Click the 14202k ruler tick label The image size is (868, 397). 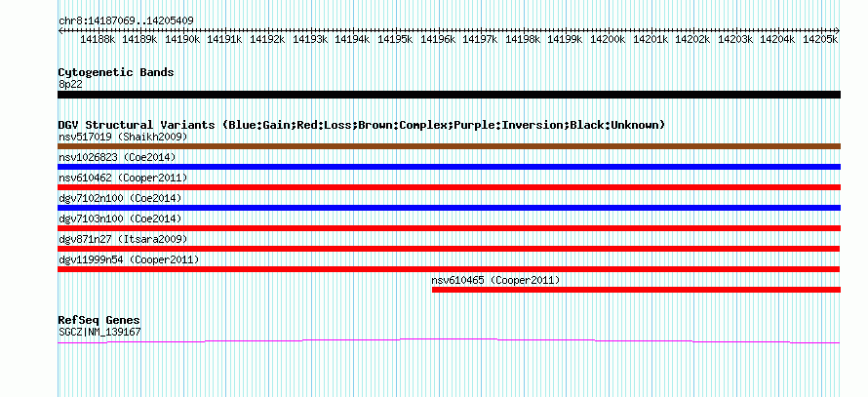pos(693,39)
